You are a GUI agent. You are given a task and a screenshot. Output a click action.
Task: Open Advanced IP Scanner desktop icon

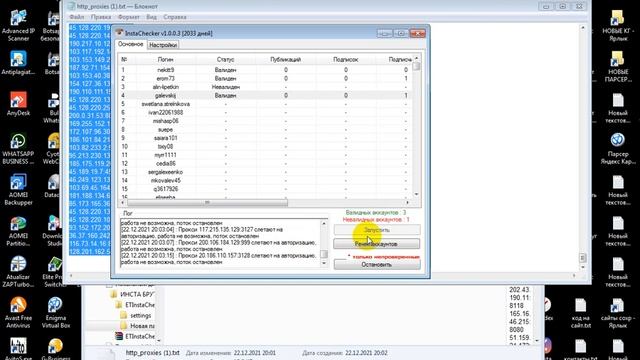tap(18, 26)
